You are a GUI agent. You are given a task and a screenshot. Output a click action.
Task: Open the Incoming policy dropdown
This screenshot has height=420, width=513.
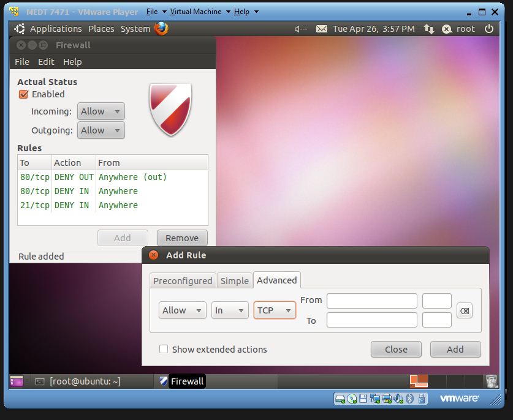point(101,111)
